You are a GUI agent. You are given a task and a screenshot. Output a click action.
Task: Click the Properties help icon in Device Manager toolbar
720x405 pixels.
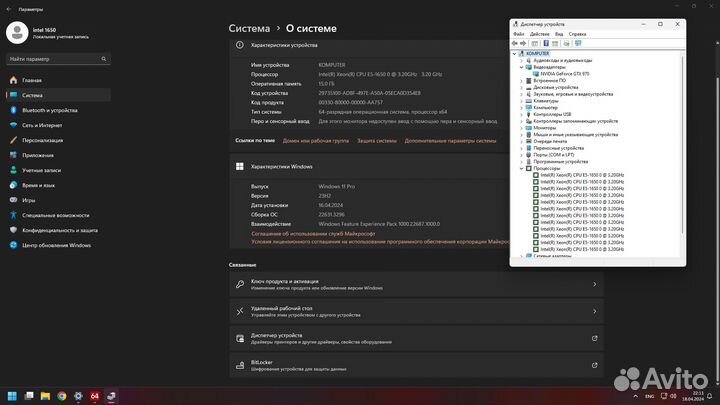coord(546,43)
